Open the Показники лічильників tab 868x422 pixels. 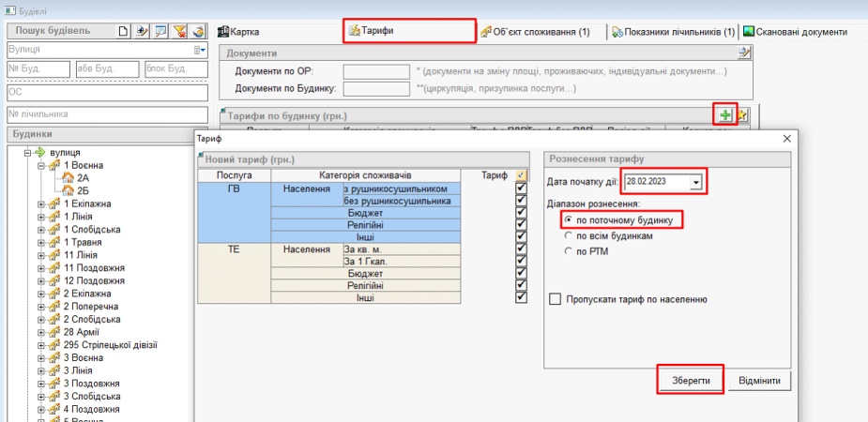(x=673, y=32)
